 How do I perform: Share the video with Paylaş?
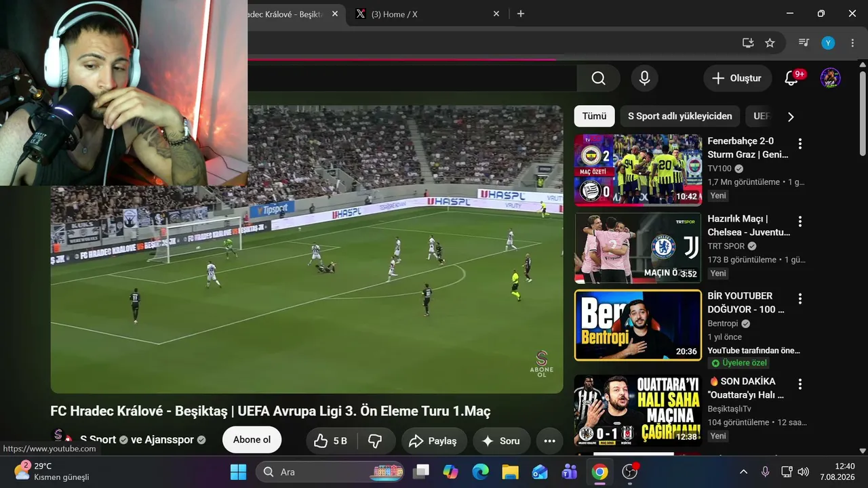click(x=434, y=441)
